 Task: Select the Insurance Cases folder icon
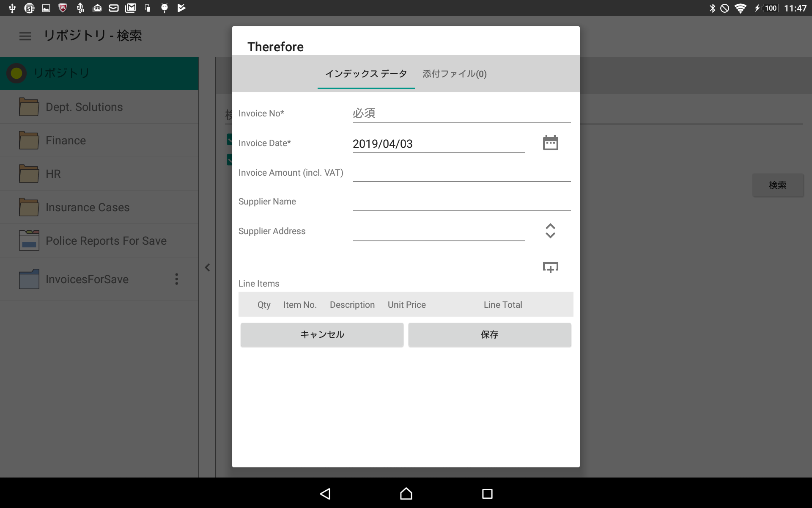(29, 207)
